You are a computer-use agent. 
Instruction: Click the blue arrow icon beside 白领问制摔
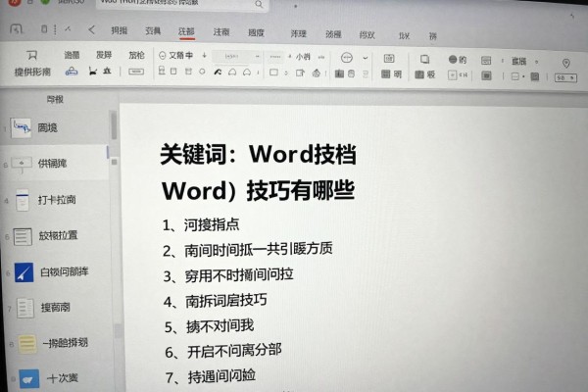(24, 272)
